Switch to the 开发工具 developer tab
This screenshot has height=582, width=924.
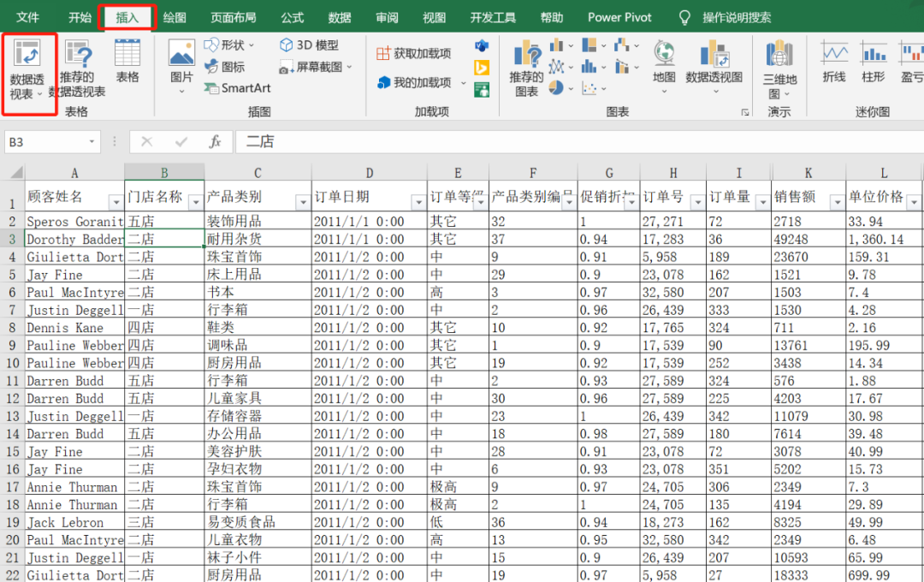(x=493, y=18)
